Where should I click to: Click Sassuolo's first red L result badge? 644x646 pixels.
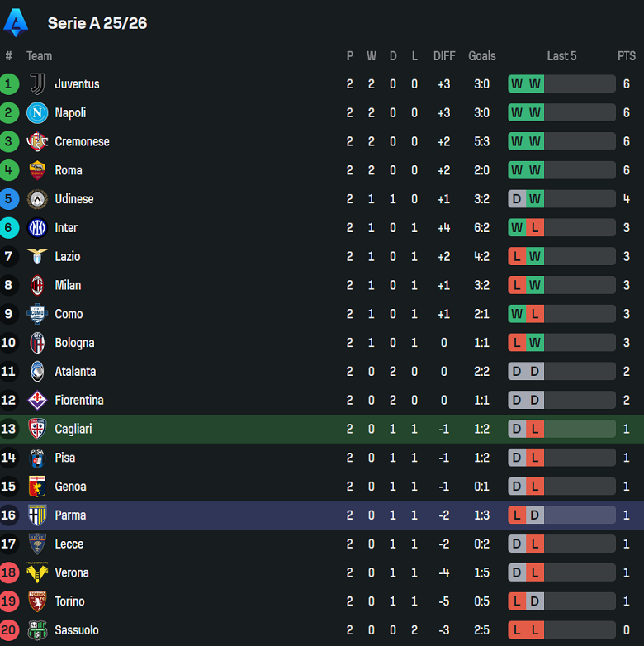pyautogui.click(x=517, y=630)
